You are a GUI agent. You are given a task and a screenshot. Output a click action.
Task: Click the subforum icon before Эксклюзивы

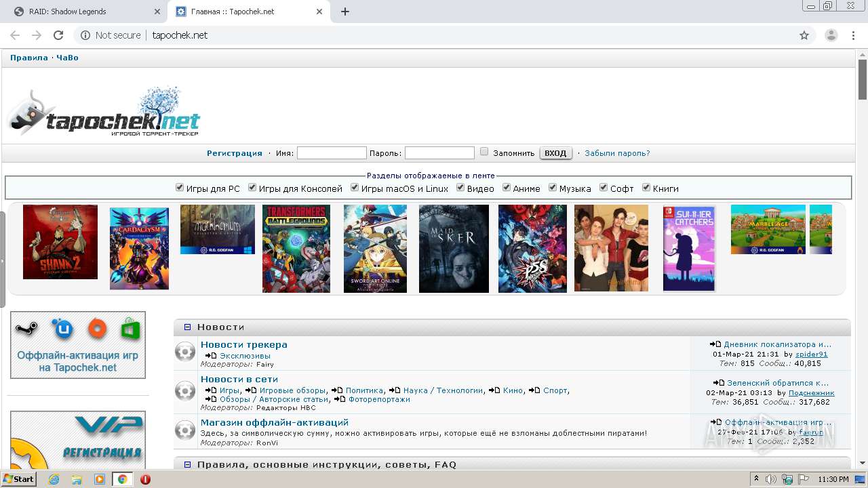click(211, 356)
